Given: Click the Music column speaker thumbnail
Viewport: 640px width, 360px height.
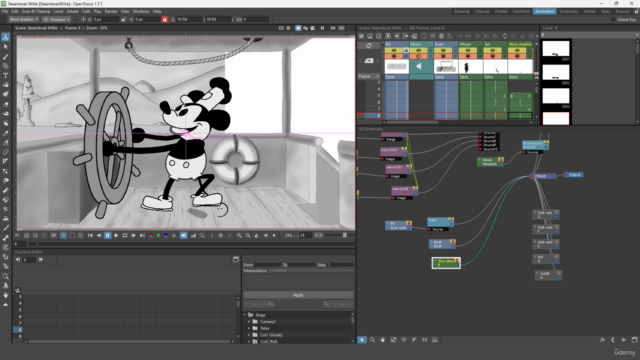Looking at the screenshot, I should coord(419,66).
